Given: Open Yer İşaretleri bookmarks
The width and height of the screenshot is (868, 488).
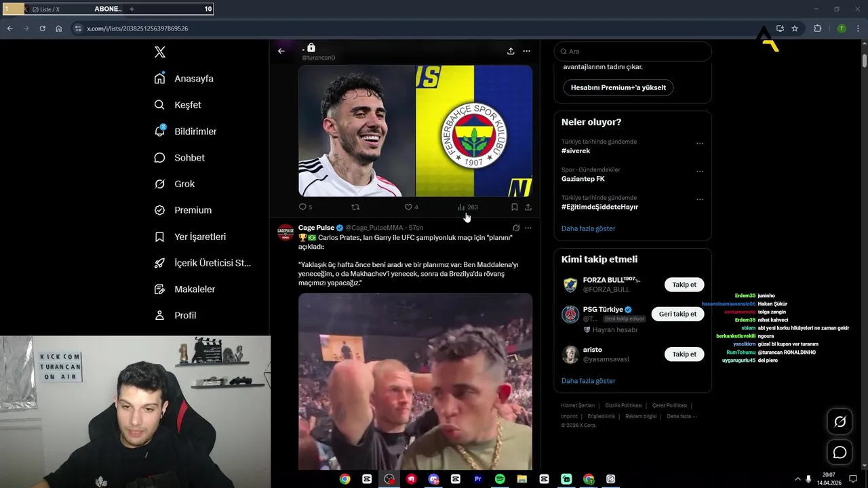Looking at the screenshot, I should (190, 237).
